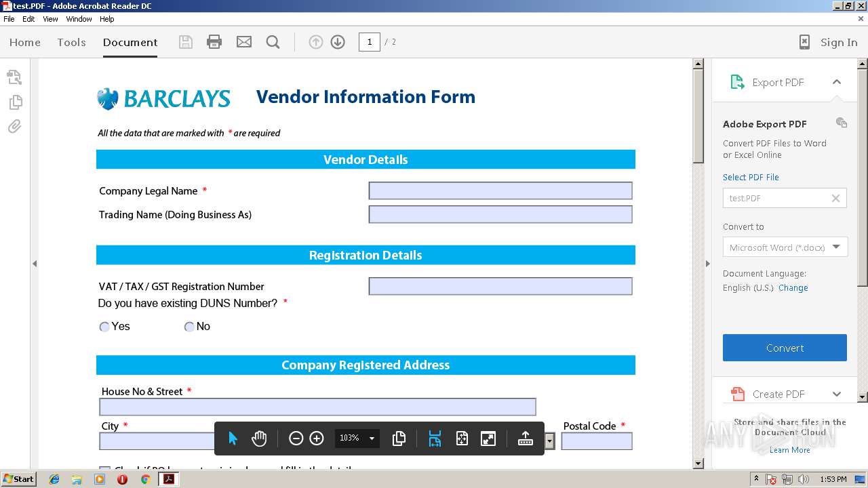The width and height of the screenshot is (868, 488).
Task: Remove test.PDF with the X button
Action: (x=835, y=198)
